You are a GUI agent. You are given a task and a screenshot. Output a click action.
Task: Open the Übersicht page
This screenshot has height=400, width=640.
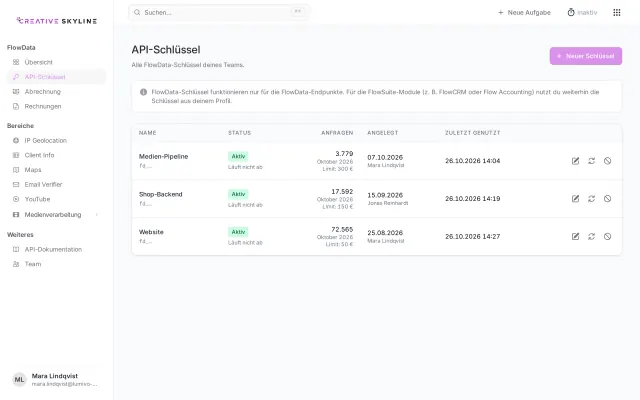[56, 62]
